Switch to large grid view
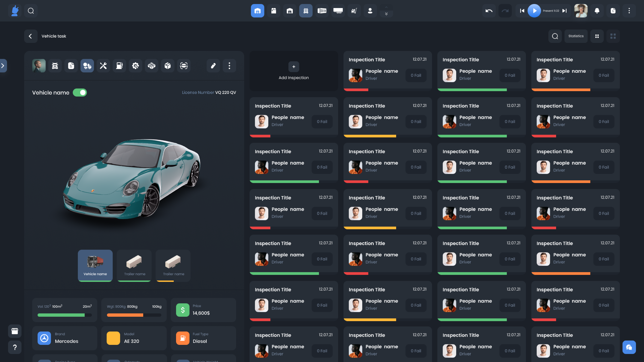Screen dimensions: 644x362 tap(613, 36)
